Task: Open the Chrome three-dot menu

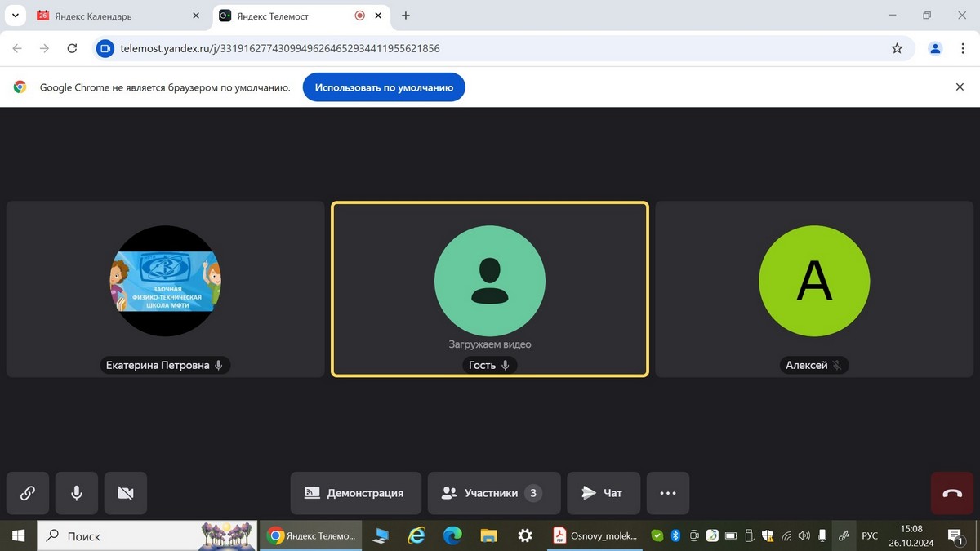Action: (964, 49)
